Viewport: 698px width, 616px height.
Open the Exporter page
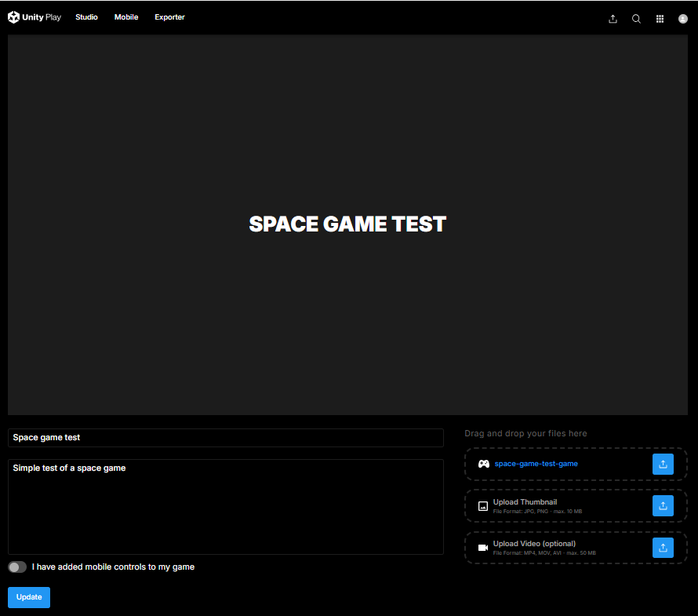[x=169, y=17]
